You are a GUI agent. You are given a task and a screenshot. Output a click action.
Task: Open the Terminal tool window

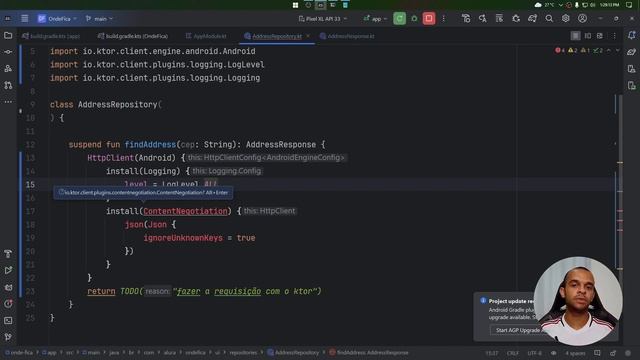[x=8, y=320]
